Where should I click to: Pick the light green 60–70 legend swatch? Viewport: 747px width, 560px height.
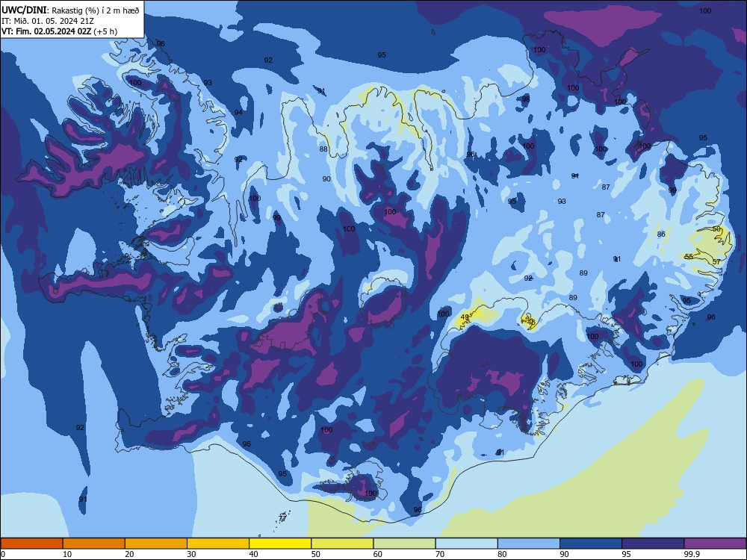[404, 544]
